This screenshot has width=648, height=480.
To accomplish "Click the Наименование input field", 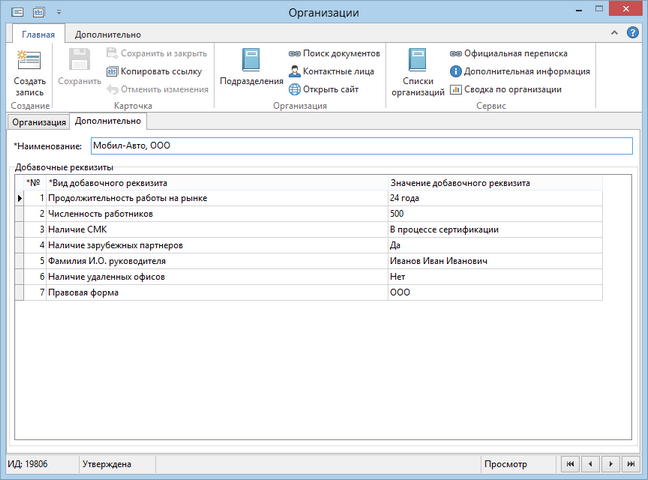I will click(x=362, y=146).
